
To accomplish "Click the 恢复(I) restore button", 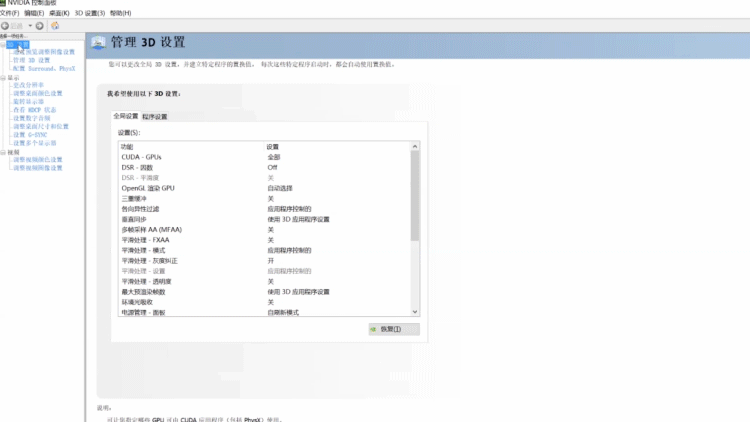I will click(x=394, y=329).
